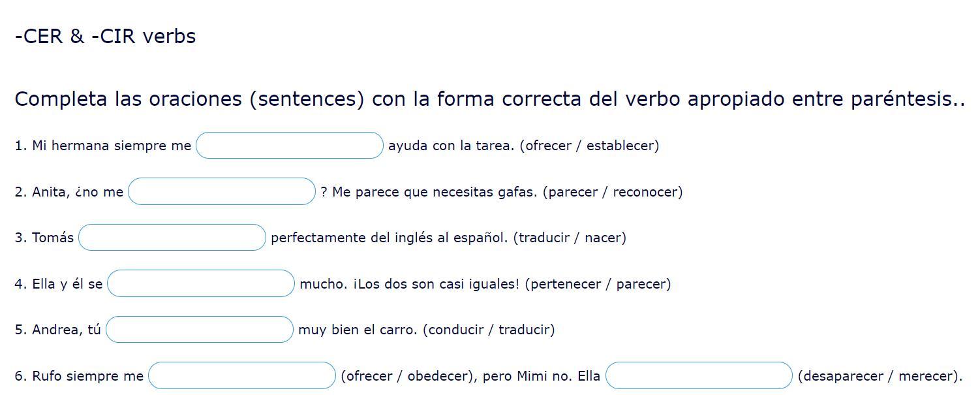Click the '(conducir / traducir)' verb hint

(489, 330)
